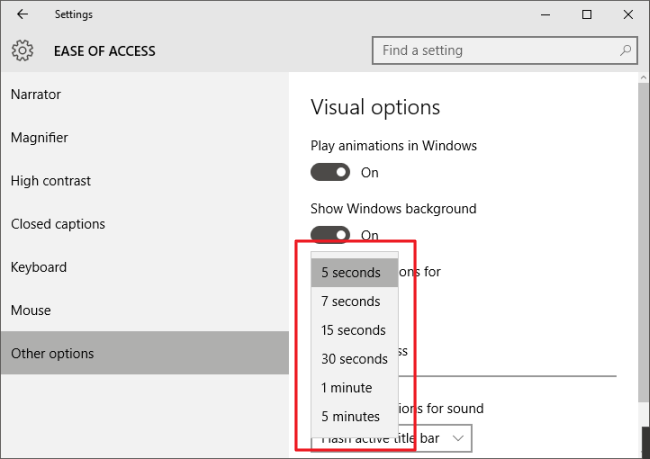This screenshot has width=650, height=459.
Task: Minimize the Settings window
Action: (x=546, y=15)
